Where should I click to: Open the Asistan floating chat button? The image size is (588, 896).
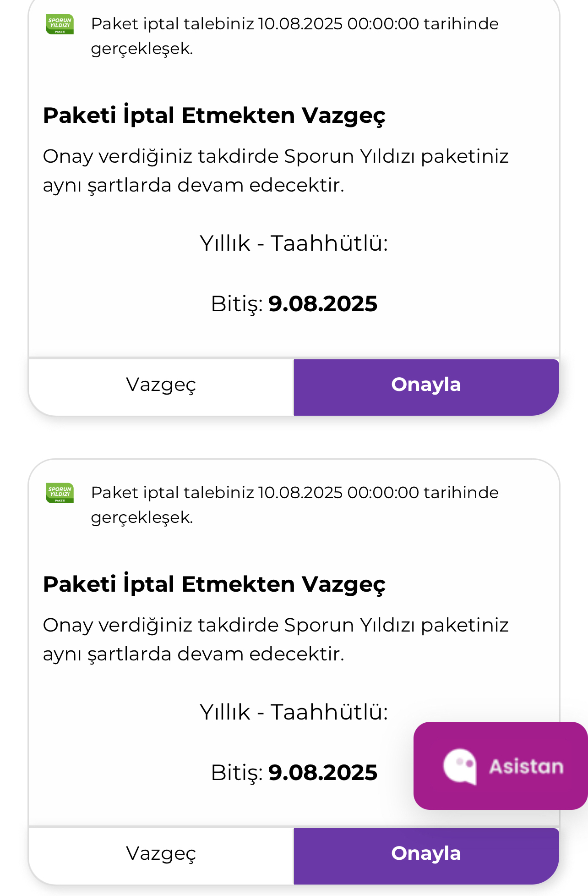(501, 766)
